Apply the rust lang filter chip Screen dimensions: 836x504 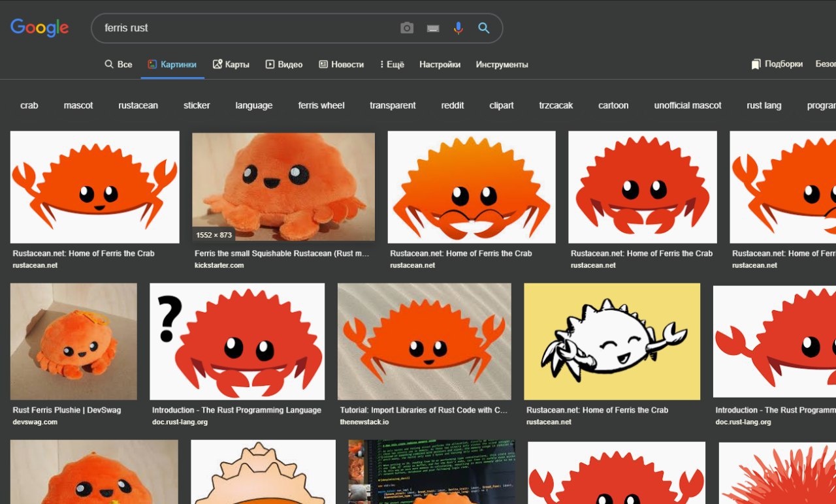tap(764, 105)
